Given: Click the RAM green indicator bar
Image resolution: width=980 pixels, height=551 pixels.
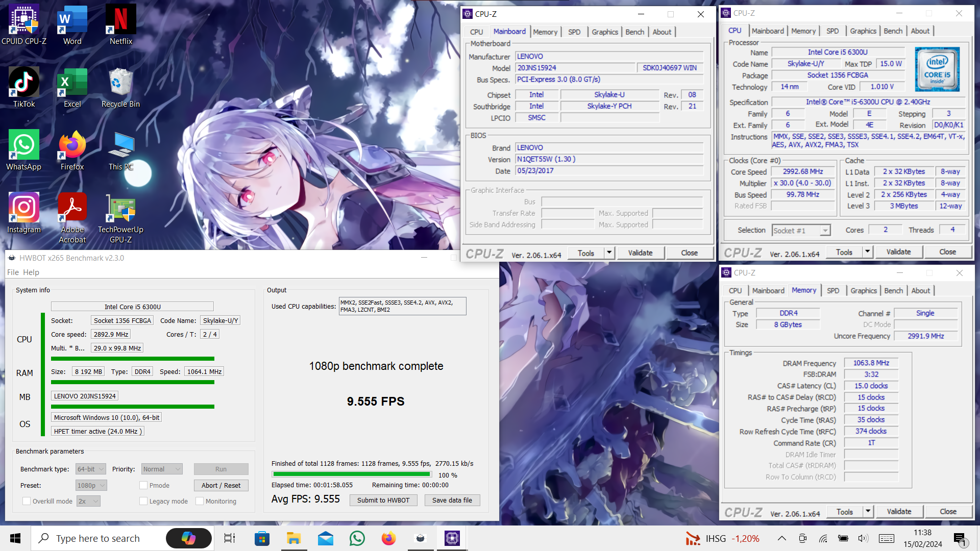Looking at the screenshot, I should tap(133, 382).
